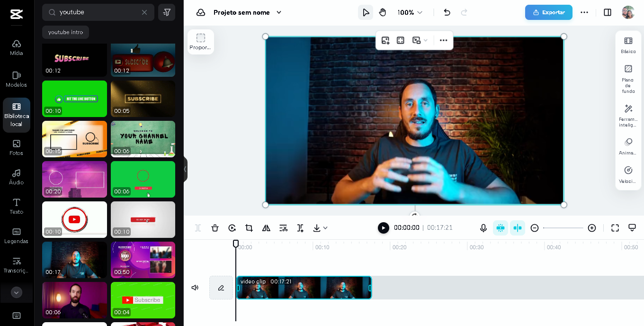Viewport: 644px width, 326px height.
Task: Open the Transcrição panel
Action: point(16,265)
